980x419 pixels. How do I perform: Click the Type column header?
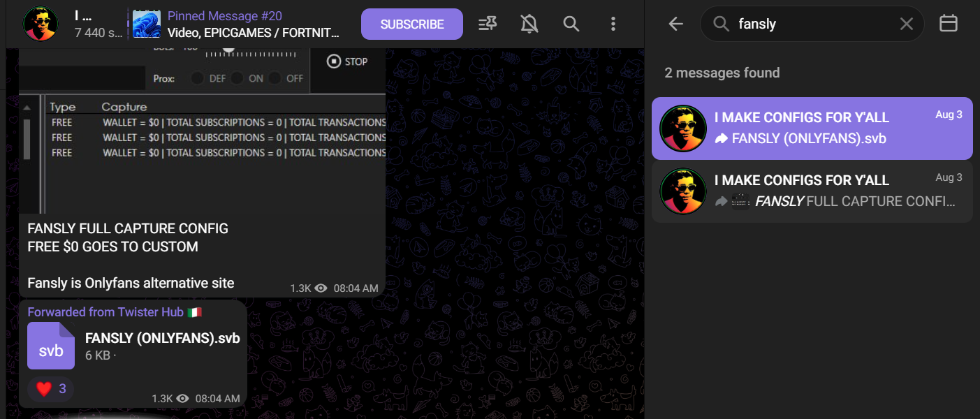pos(63,107)
